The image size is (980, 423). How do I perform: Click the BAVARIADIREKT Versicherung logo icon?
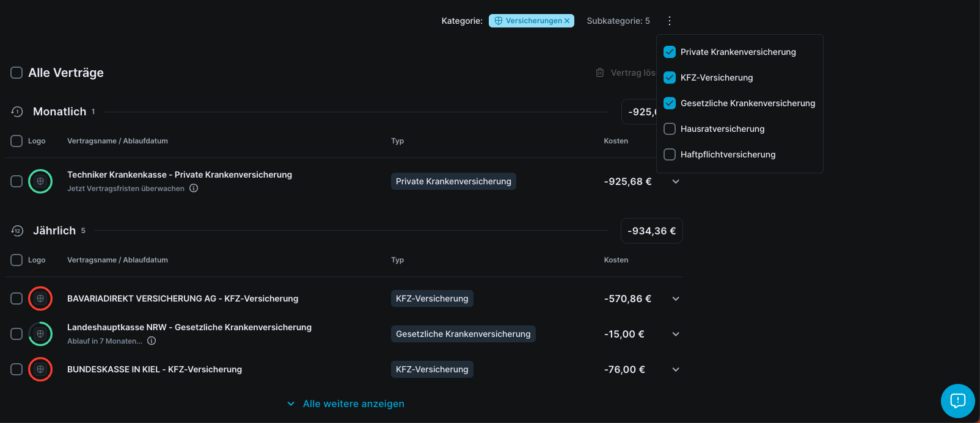tap(40, 298)
